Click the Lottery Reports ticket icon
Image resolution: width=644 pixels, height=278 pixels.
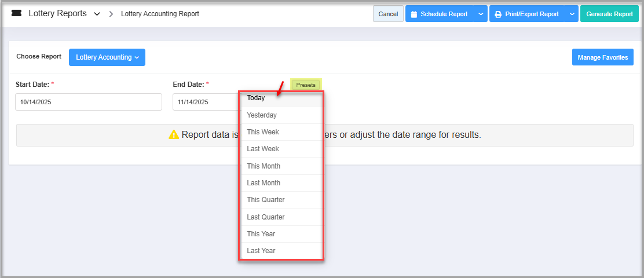point(16,13)
